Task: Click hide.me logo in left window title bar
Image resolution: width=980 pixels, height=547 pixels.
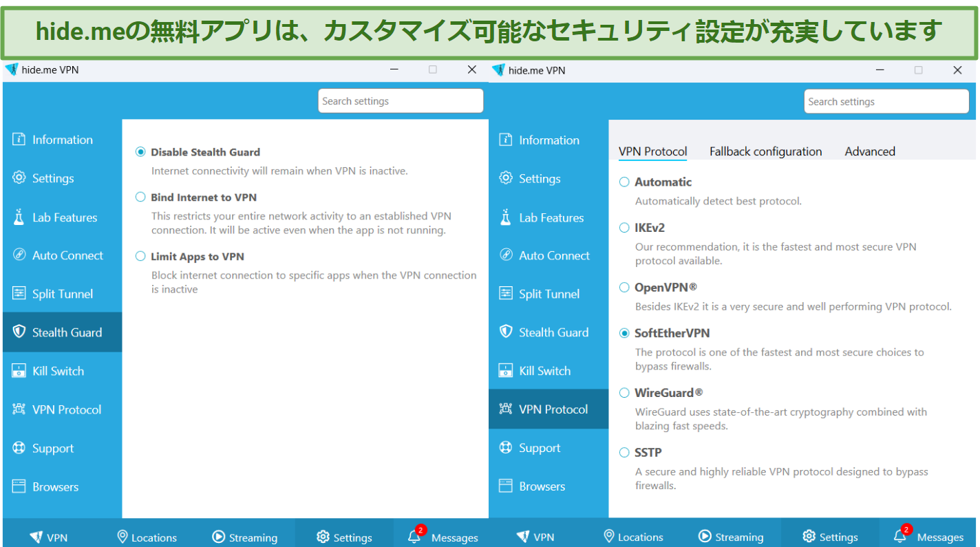Action: [11, 69]
